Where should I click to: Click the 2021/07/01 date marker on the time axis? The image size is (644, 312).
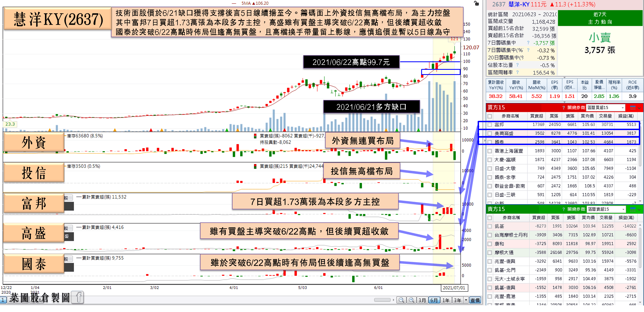pos(454,288)
